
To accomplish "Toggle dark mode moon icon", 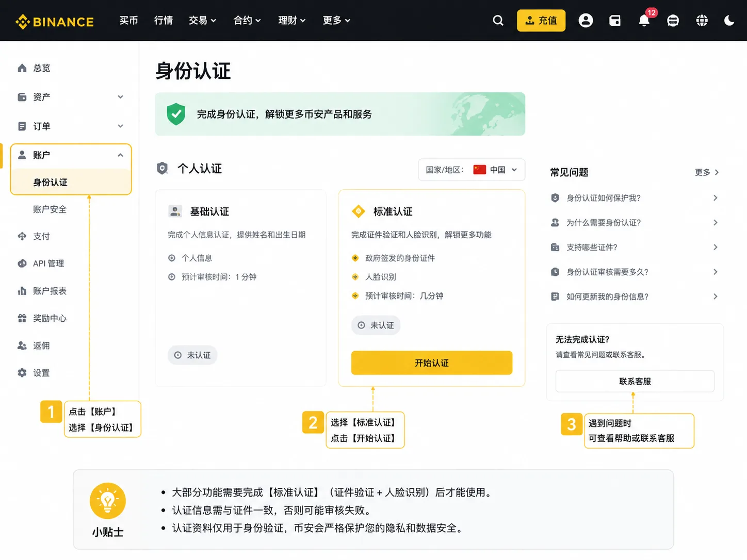I will click(729, 21).
